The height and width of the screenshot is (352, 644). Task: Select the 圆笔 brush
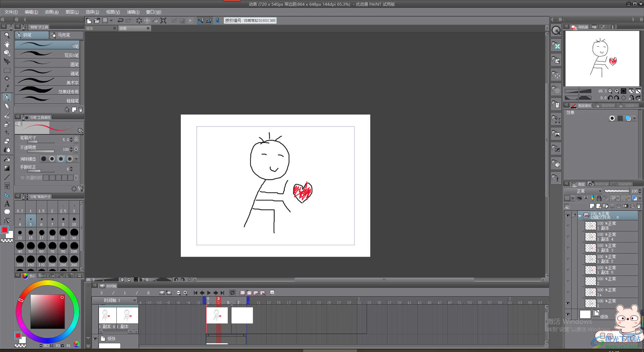pyautogui.click(x=47, y=63)
